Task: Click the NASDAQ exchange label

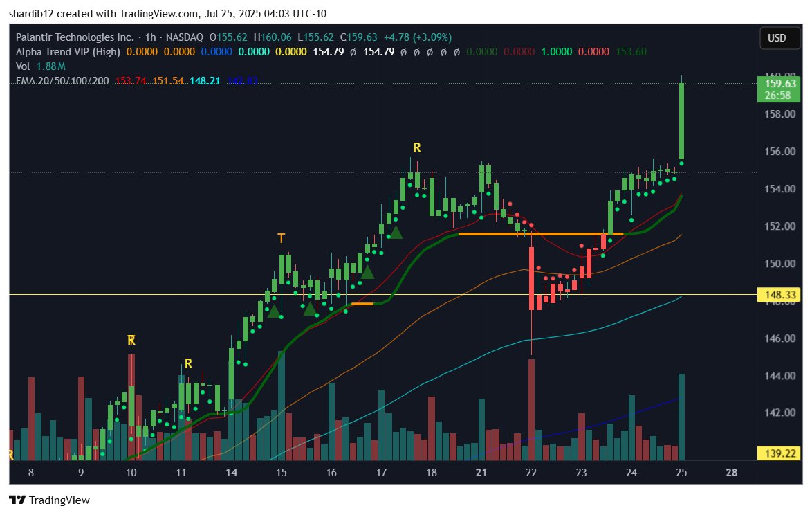Action: click(x=185, y=37)
